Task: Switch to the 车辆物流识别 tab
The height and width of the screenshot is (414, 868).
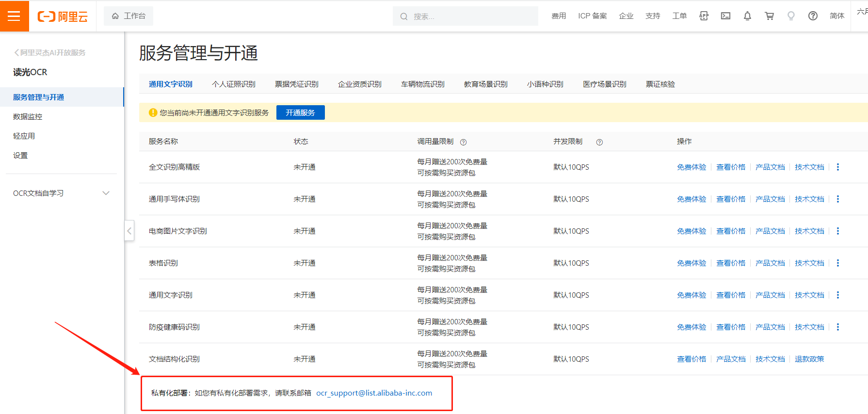Action: click(423, 84)
